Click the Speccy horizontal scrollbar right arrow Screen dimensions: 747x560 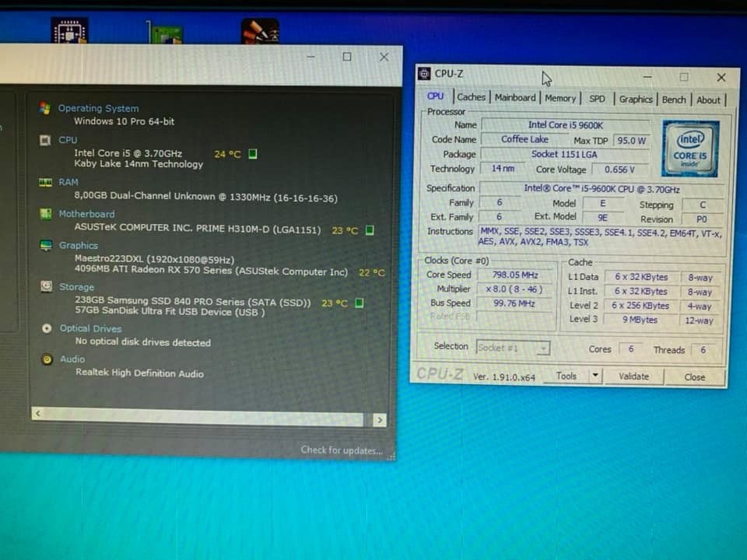(x=380, y=420)
